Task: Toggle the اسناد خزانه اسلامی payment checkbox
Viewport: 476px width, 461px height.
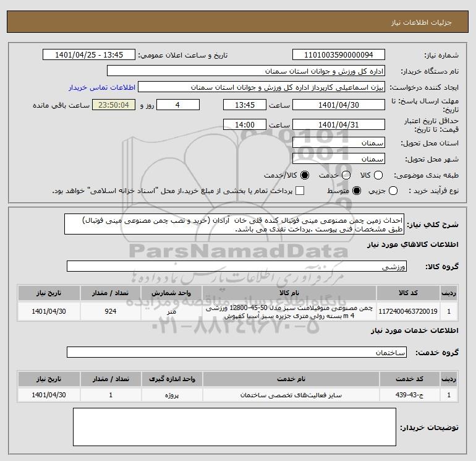Action: click(300, 191)
